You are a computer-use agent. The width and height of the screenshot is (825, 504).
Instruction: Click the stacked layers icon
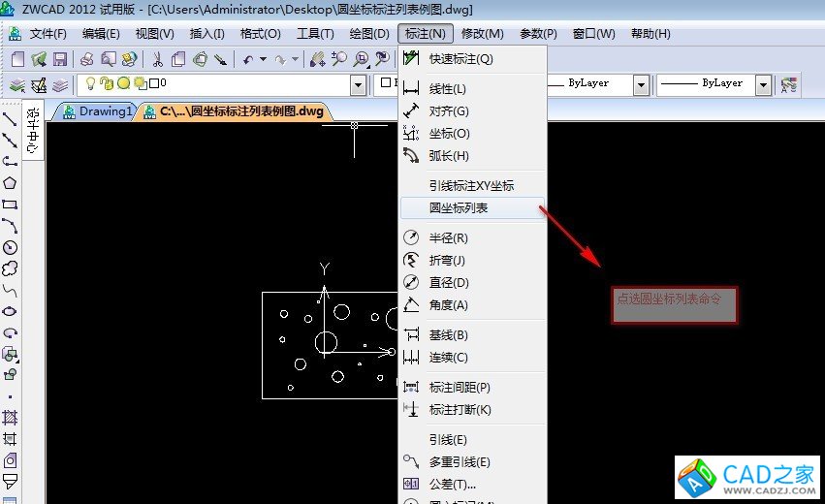[x=60, y=84]
